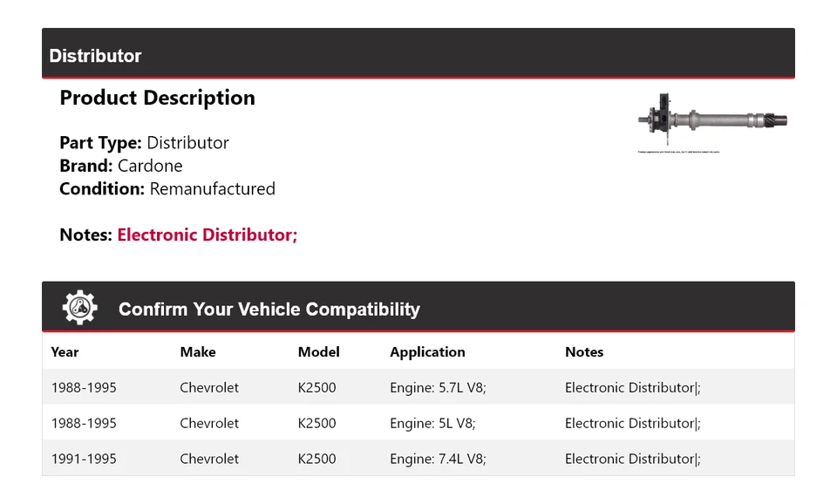Click the Model column header

(x=318, y=352)
